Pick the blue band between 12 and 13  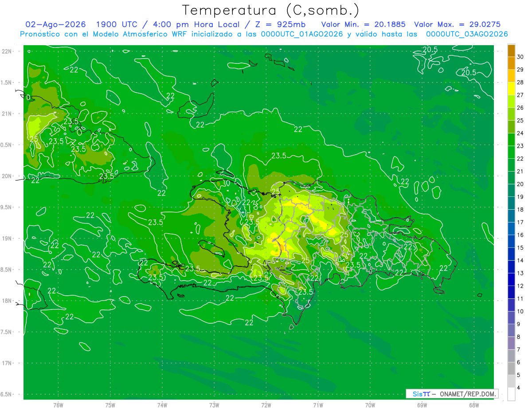click(x=511, y=279)
